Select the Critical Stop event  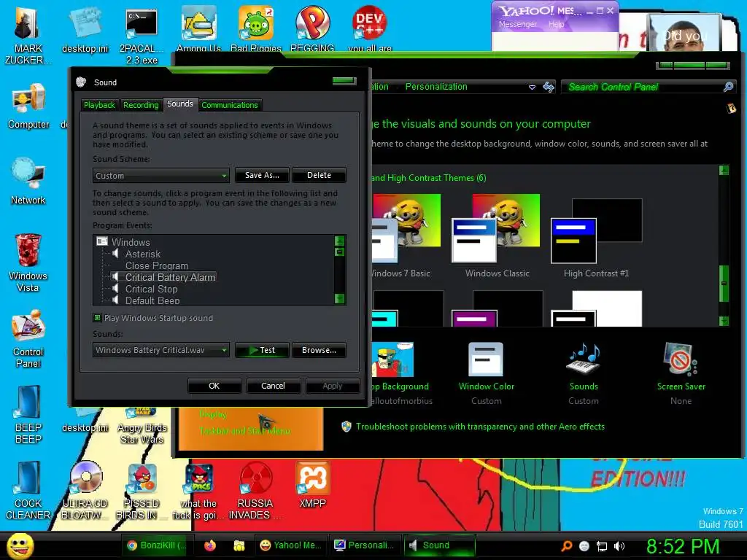click(x=152, y=289)
